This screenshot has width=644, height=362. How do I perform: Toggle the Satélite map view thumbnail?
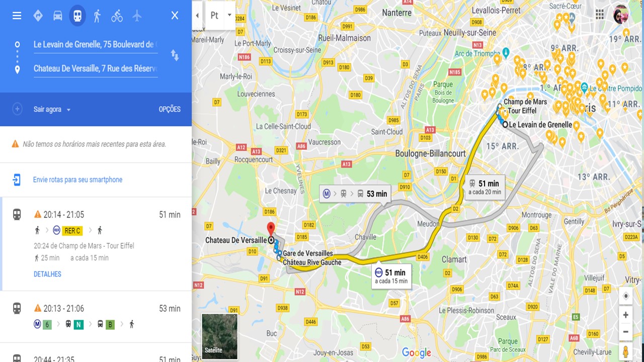coord(219,336)
